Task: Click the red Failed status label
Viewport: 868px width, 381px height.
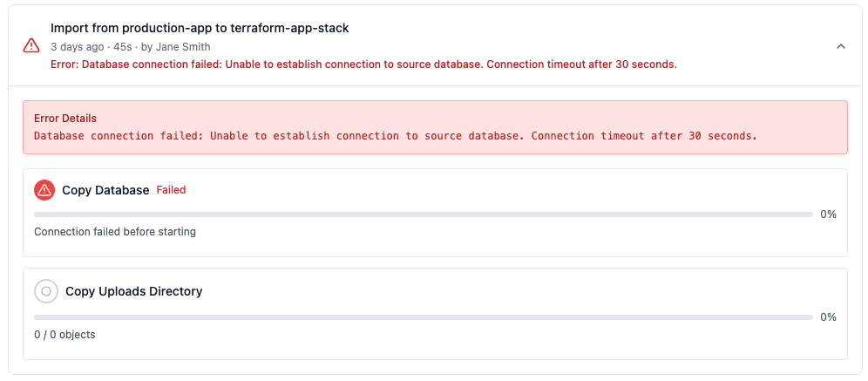Action: pos(171,190)
